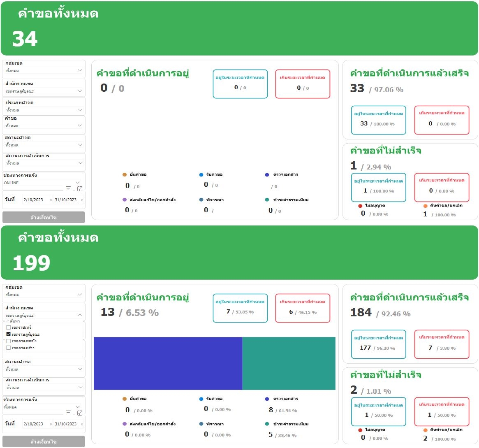Tick the เขตลาดพร้าว checkbox

point(9,348)
